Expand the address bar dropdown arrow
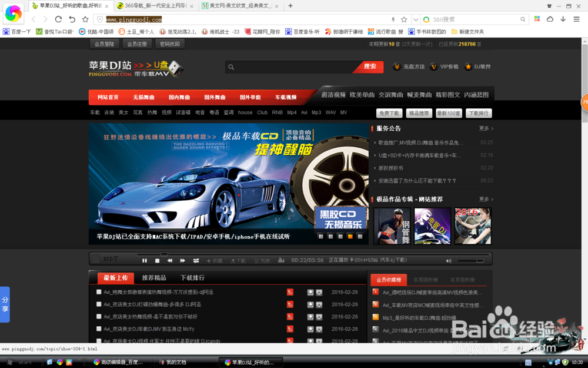The height and width of the screenshot is (368, 588). click(416, 19)
